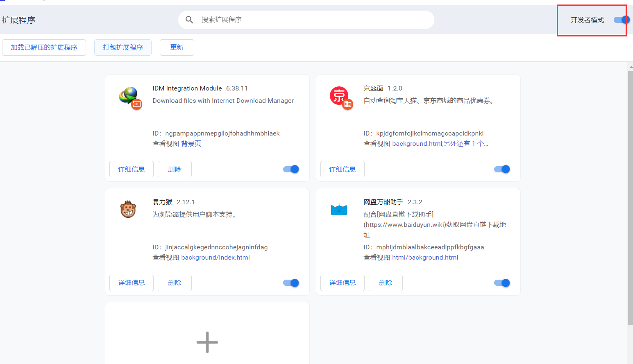
Task: Click the Download files with Internet Download Manager text
Action: click(x=223, y=101)
